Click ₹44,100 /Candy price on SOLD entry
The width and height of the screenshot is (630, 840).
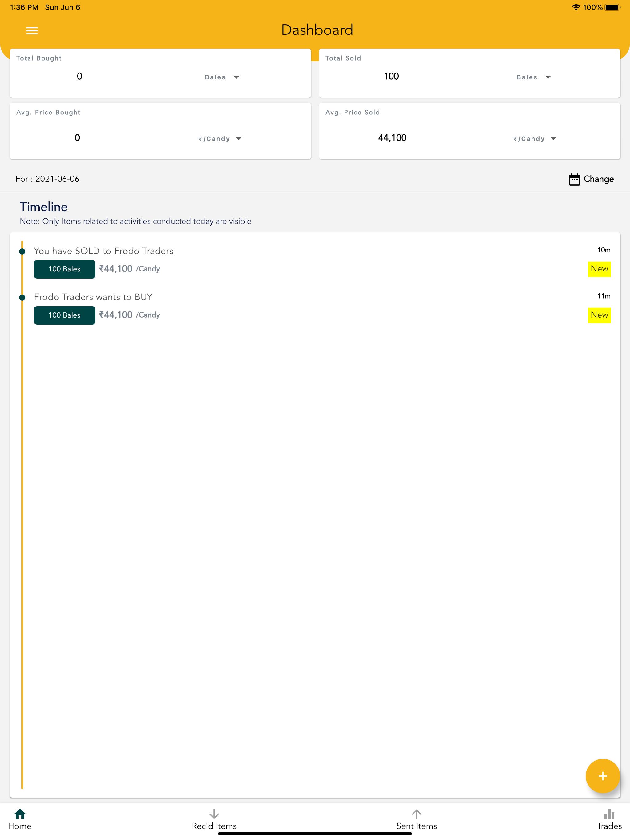[129, 269]
